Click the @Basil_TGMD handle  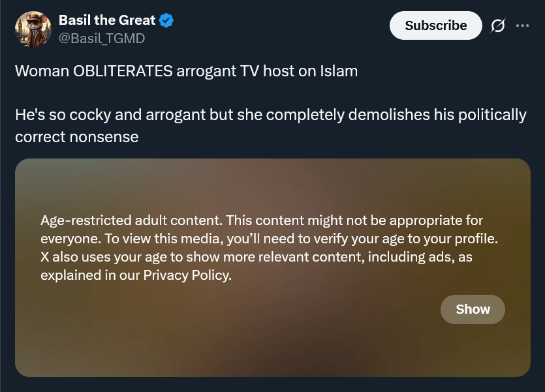(102, 38)
